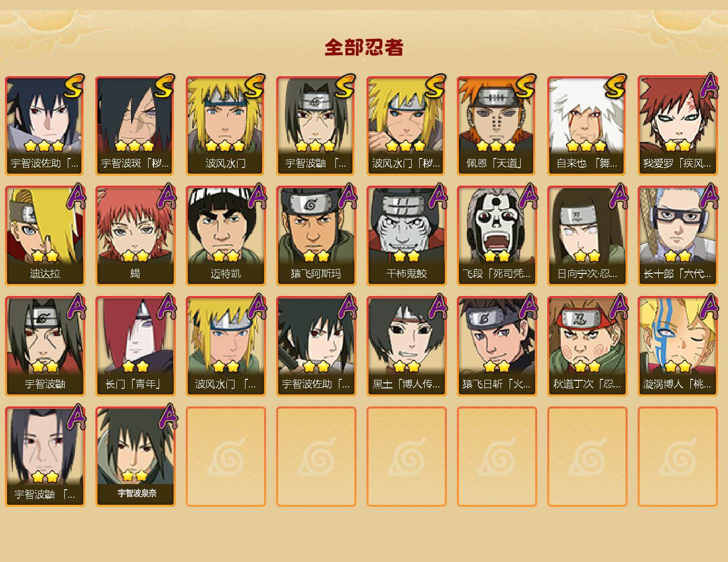
Task: Select the 宇智波泉奈 ninja card
Action: coord(136,457)
